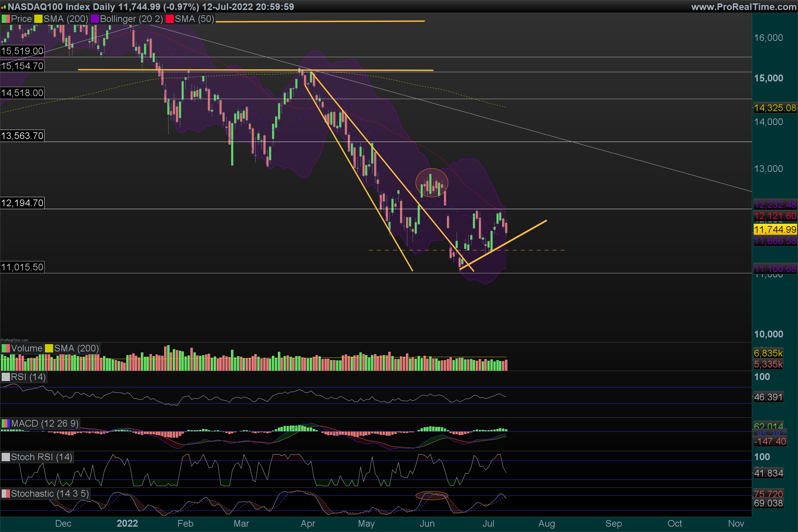Click the Bollinger (20 2) label
This screenshot has width=798, height=532.
[x=131, y=19]
